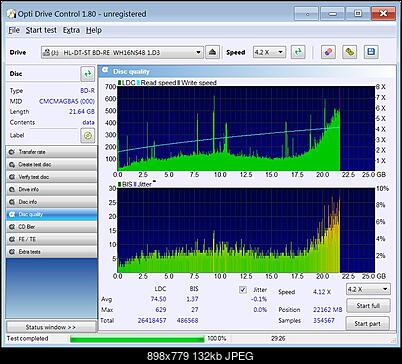Click the BIS legend color marker
Image resolution: width=402 pixels, height=364 pixels.
point(119,184)
